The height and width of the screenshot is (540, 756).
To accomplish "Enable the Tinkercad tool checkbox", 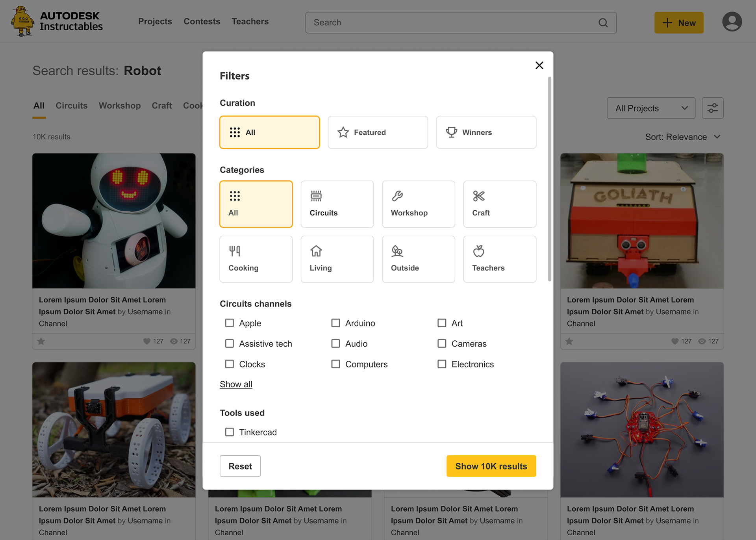I will click(230, 432).
